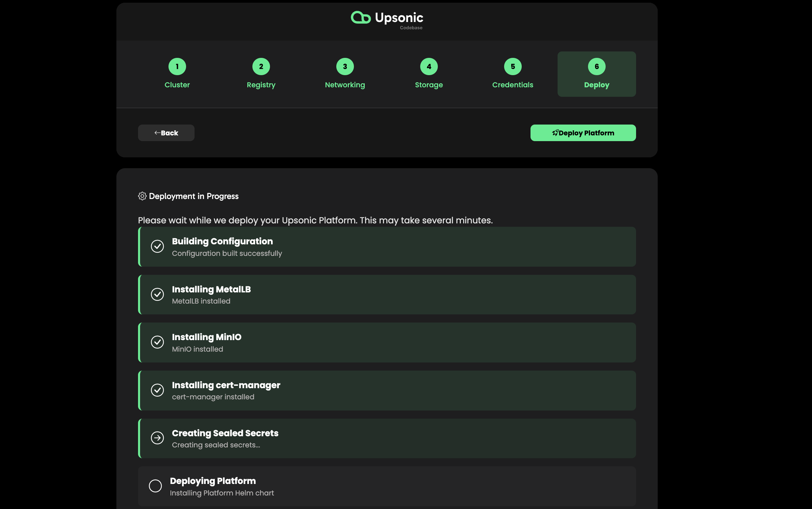
Task: Click step circle 5 labeled Credentials
Action: [513, 66]
